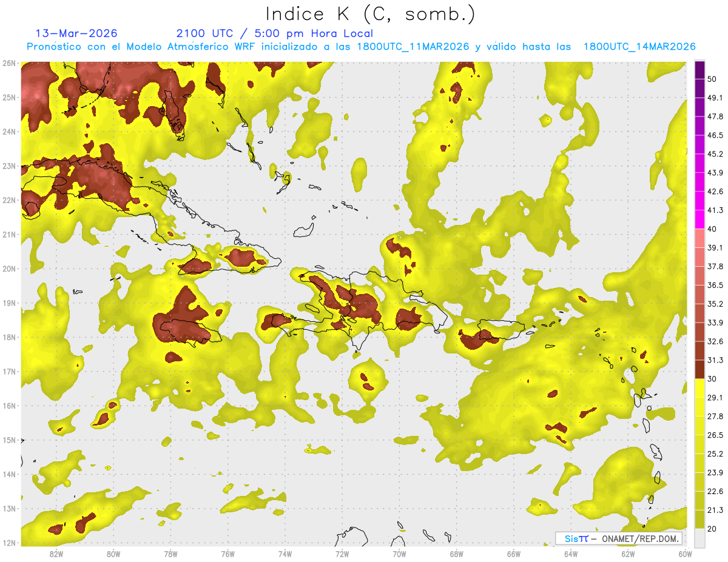The image size is (728, 562).
Task: Pick the brown swatch between 30 and 31.3
Action: click(x=699, y=370)
